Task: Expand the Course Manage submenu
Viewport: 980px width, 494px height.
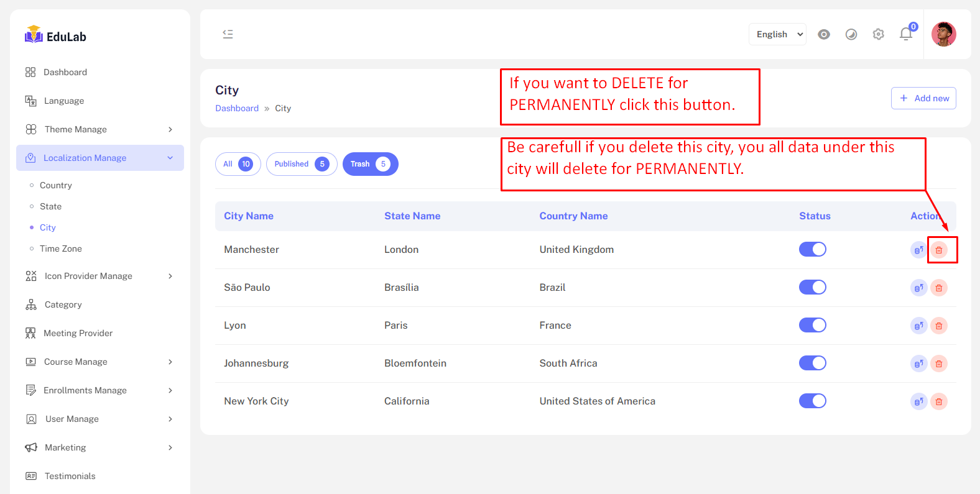Action: (x=99, y=362)
